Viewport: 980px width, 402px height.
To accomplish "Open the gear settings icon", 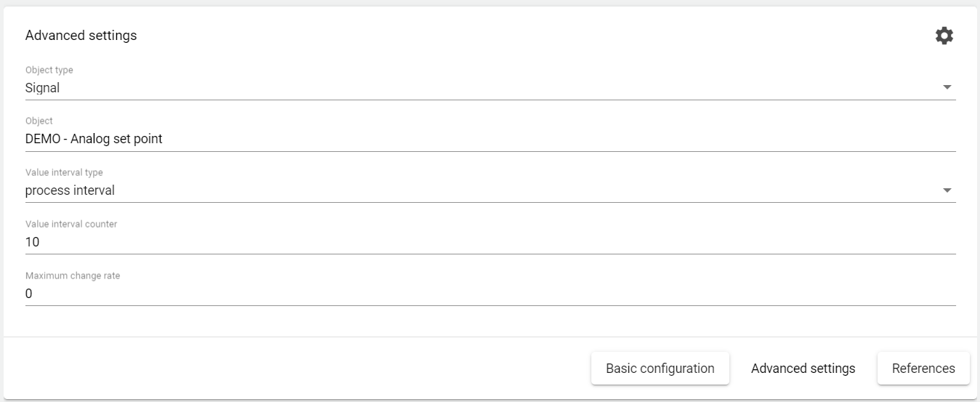I will tap(944, 36).
